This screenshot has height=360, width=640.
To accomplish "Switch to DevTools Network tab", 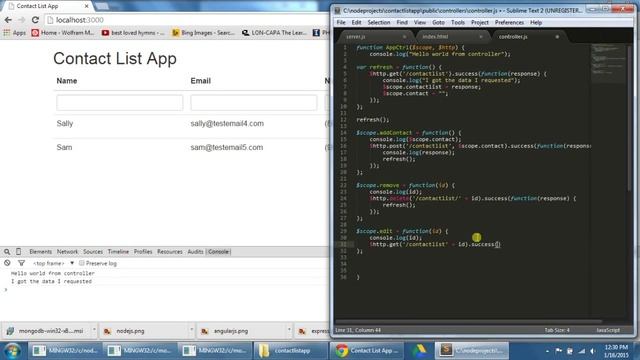I will click(67, 252).
